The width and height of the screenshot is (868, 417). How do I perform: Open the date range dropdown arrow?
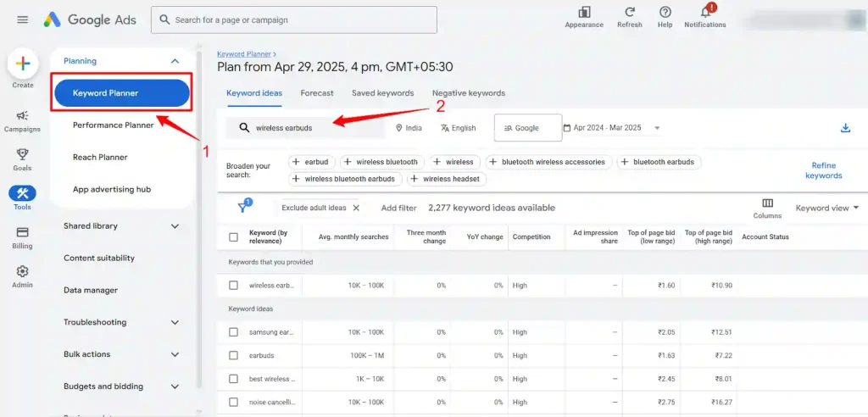point(657,128)
